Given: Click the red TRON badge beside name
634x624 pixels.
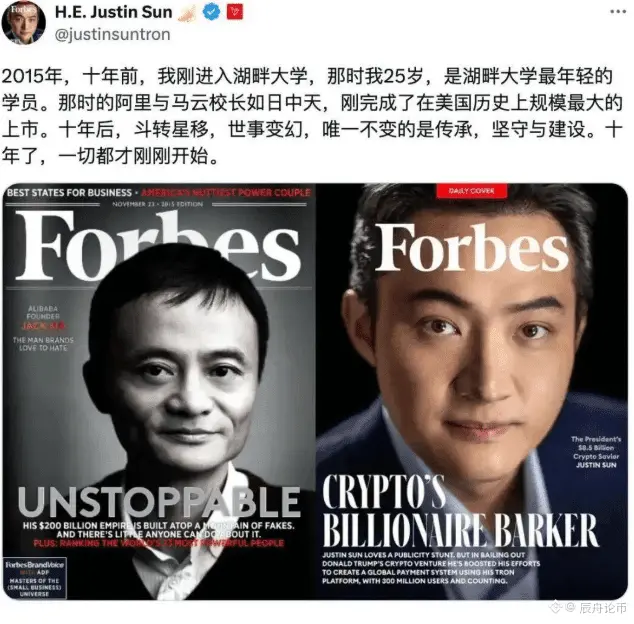Looking at the screenshot, I should (235, 12).
